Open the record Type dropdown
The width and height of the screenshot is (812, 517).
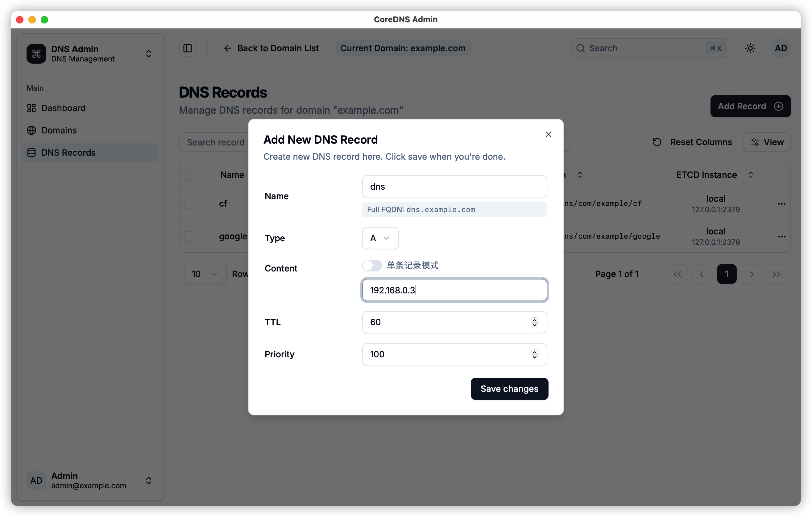380,238
